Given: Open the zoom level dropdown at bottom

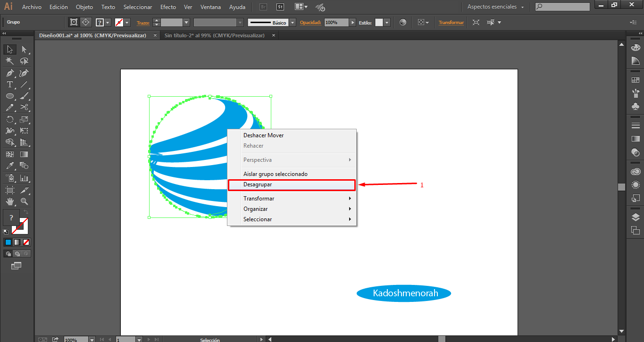Looking at the screenshot, I should point(92,339).
